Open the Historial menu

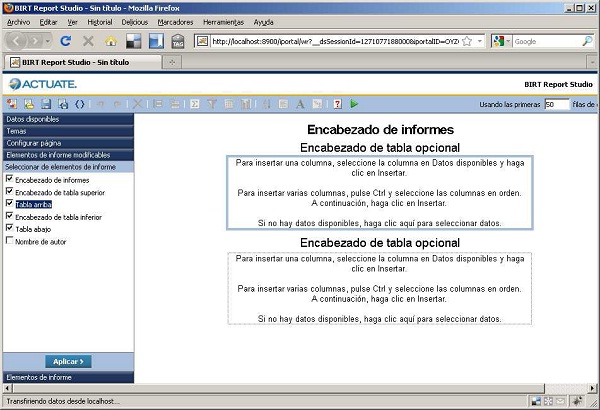point(100,22)
